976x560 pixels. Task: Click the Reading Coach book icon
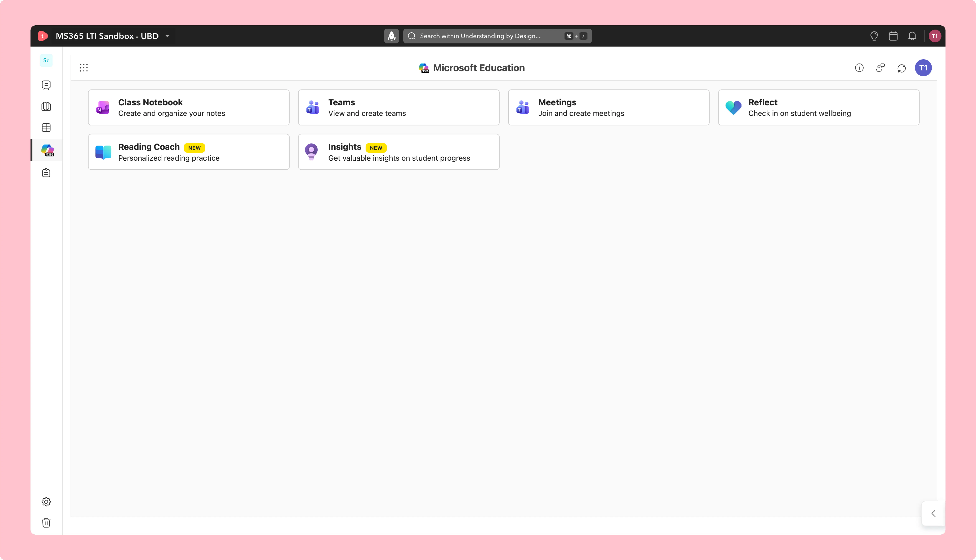point(103,152)
